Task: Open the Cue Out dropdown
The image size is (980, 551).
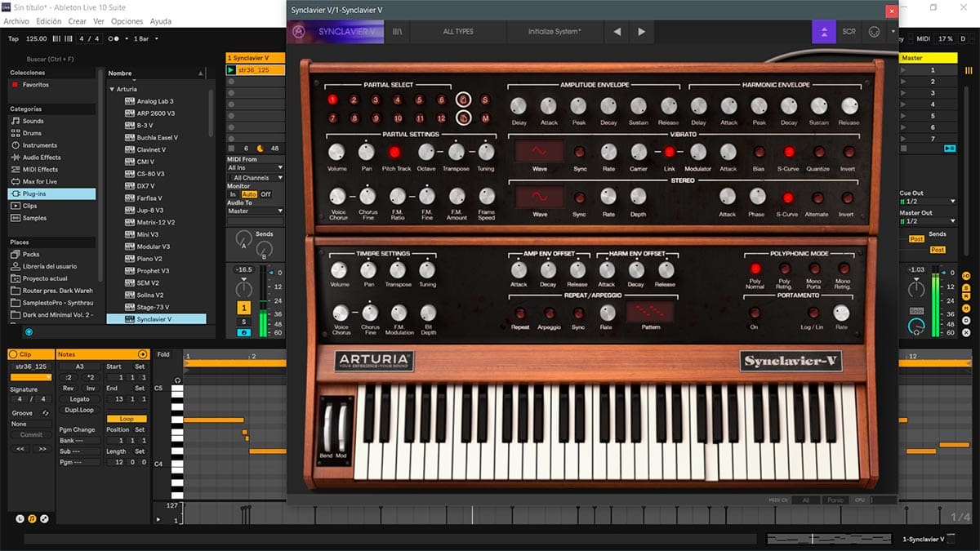Action: pyautogui.click(x=929, y=201)
